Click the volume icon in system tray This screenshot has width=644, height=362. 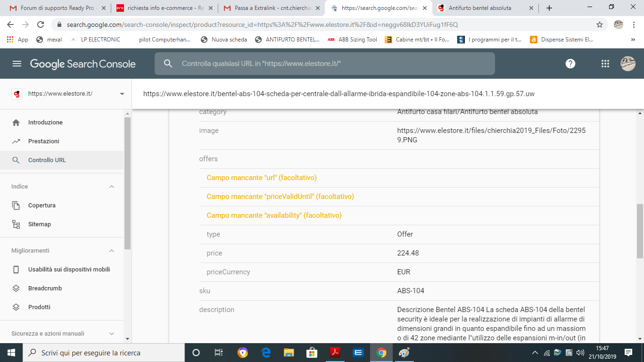point(580,353)
